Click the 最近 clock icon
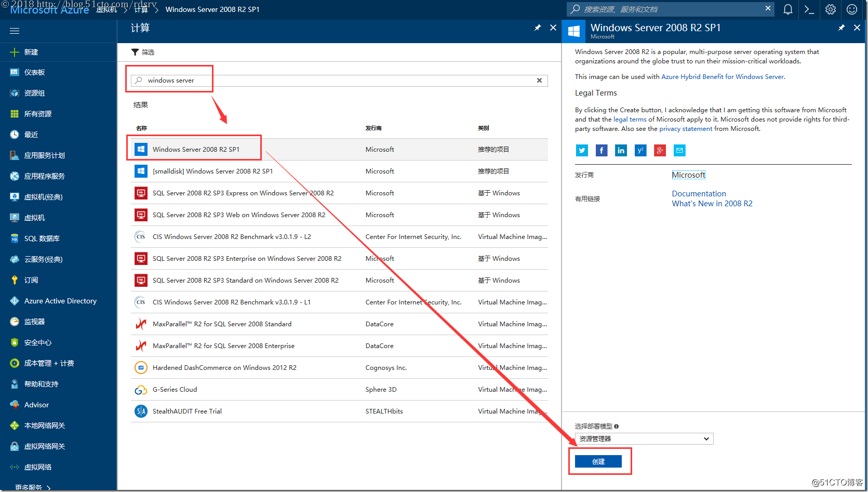 15,135
